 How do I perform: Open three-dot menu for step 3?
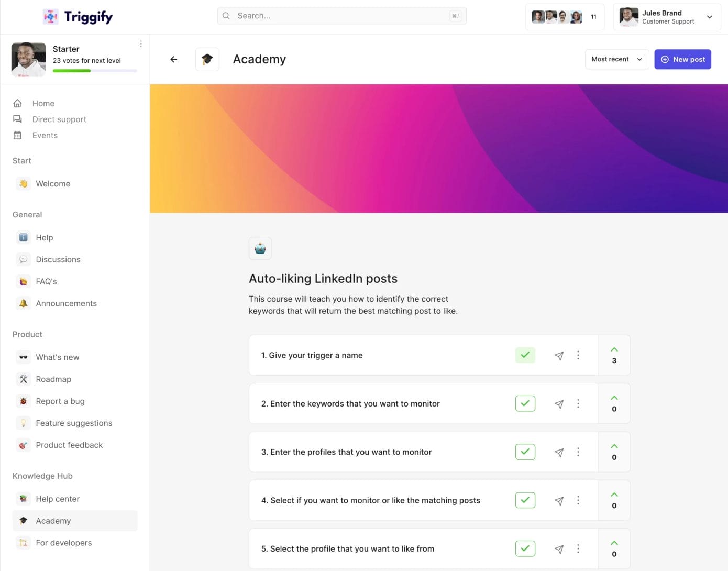click(x=578, y=452)
